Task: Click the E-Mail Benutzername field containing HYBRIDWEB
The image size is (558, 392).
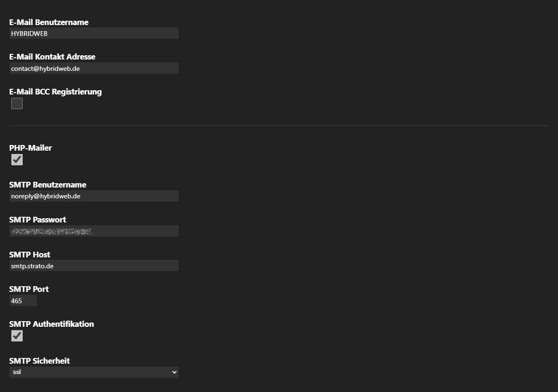Action: [94, 34]
